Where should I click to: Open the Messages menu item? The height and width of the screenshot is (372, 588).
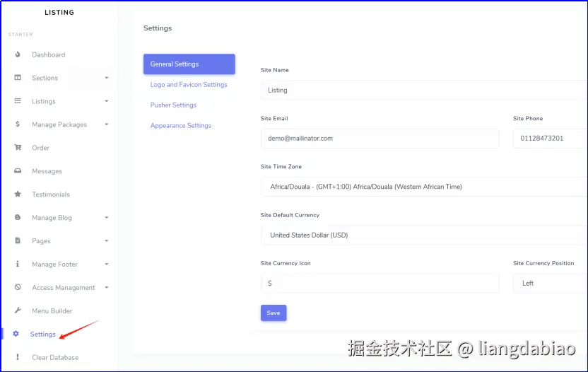point(47,171)
